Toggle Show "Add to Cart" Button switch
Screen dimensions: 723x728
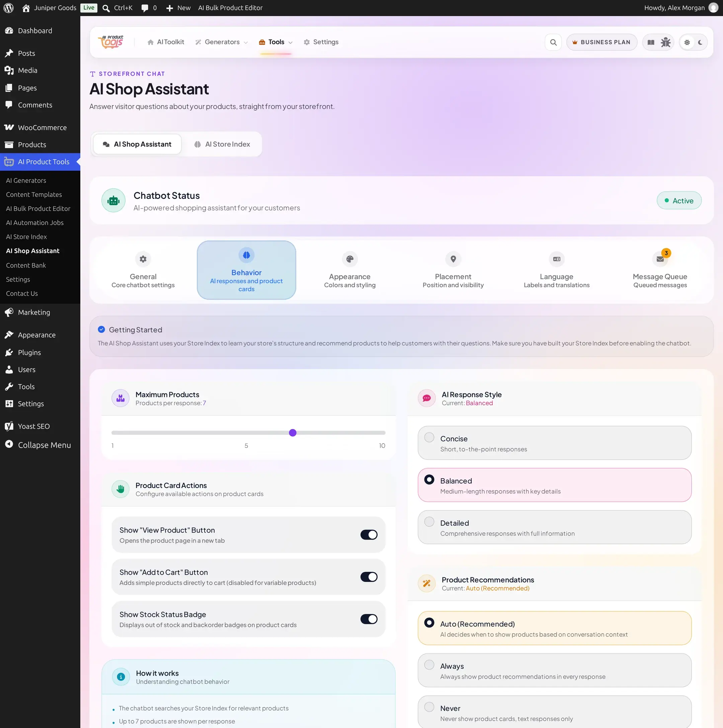click(369, 576)
